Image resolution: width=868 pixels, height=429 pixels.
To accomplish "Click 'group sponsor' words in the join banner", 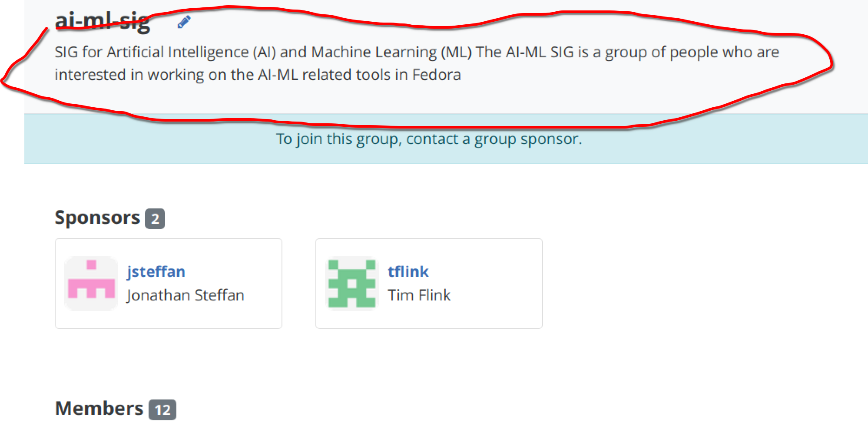I will click(x=528, y=139).
